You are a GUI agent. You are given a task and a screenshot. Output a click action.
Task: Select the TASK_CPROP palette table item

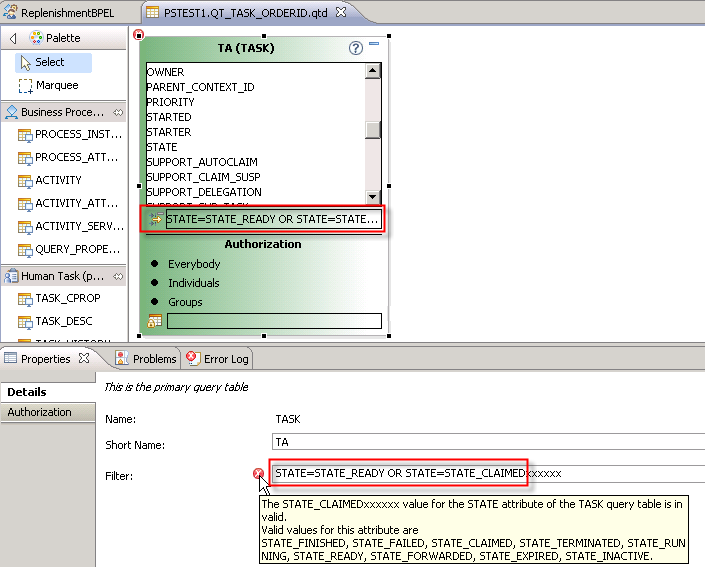59,299
